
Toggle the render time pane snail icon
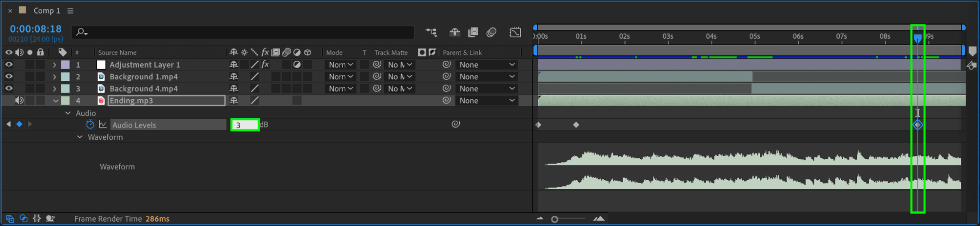click(x=50, y=219)
